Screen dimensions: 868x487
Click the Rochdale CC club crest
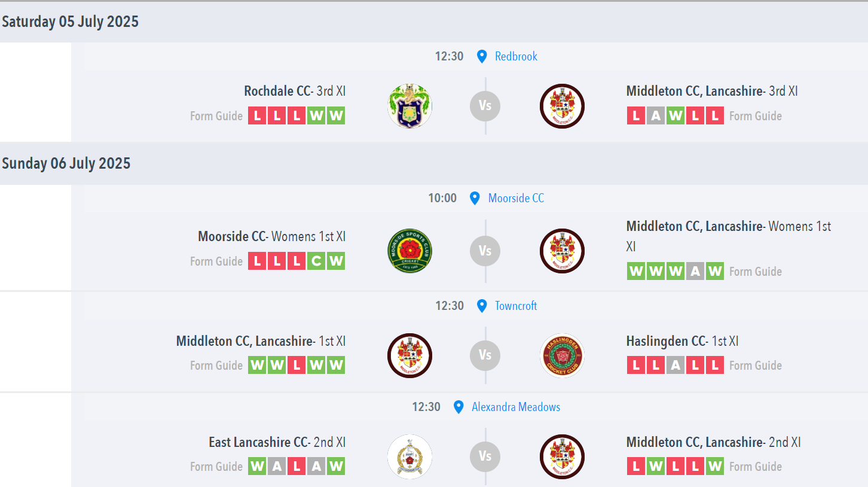click(x=409, y=106)
